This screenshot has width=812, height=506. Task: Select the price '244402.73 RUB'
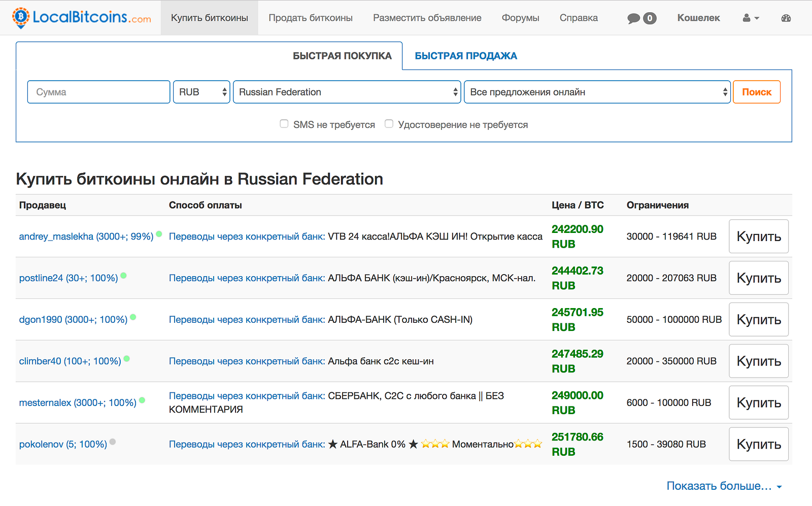point(578,278)
